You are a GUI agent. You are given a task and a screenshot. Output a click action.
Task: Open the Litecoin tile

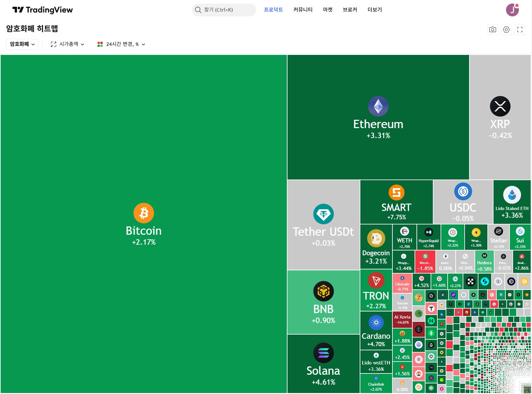pyautogui.click(x=402, y=283)
